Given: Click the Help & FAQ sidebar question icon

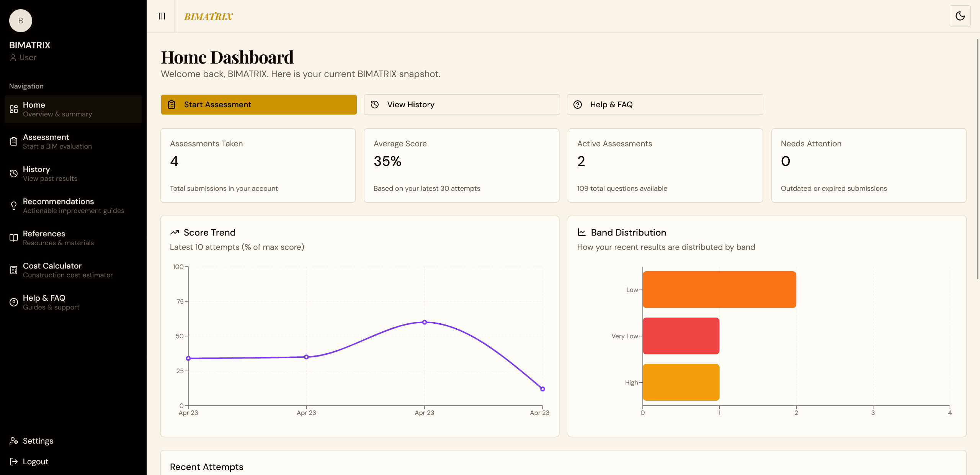Looking at the screenshot, I should [14, 302].
